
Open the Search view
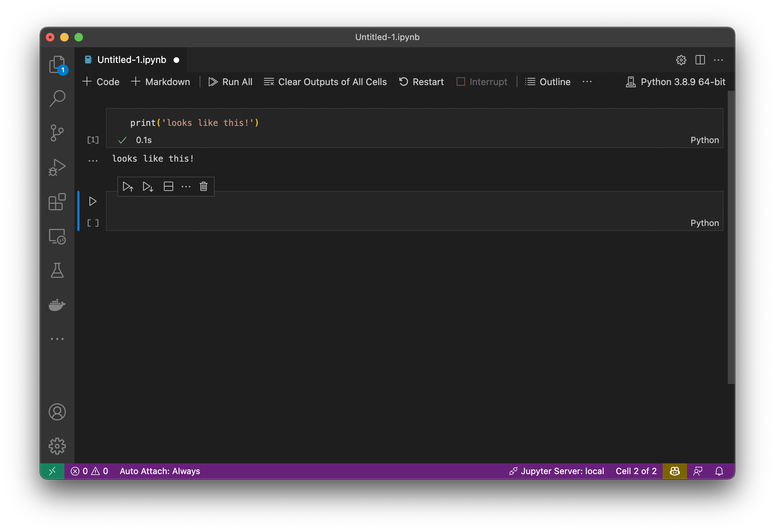57,98
